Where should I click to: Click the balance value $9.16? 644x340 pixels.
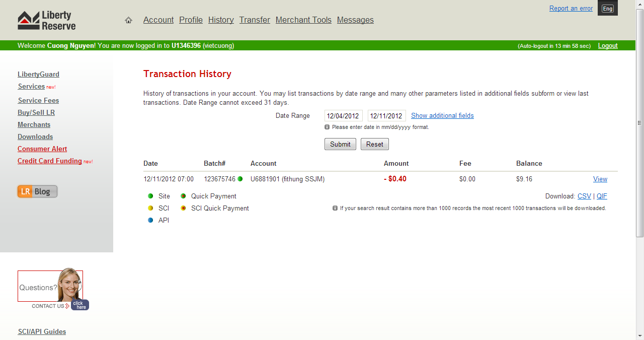coord(524,179)
